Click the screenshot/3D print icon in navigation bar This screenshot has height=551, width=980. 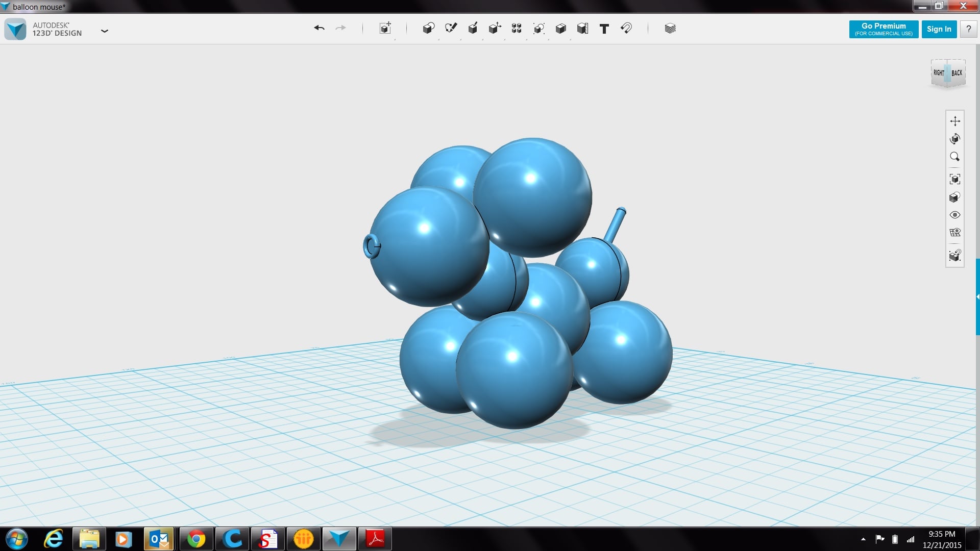click(x=955, y=255)
